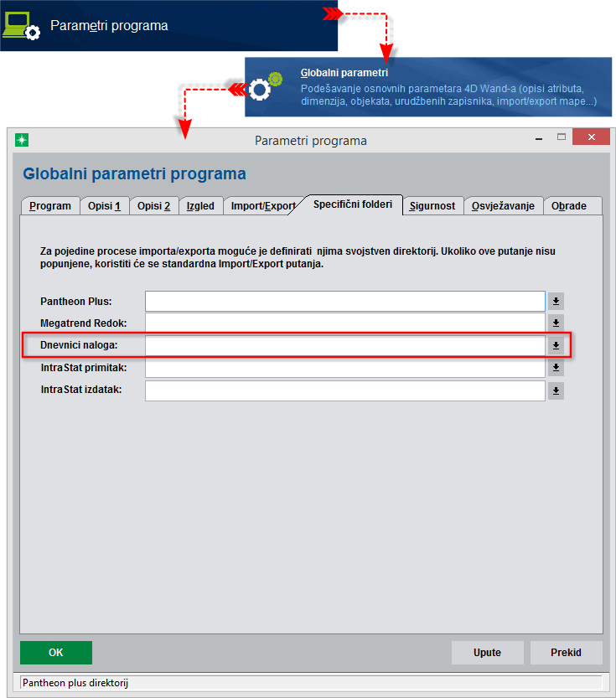Open the Sigurnost tab
Viewport: 616px width, 698px height.
432,206
